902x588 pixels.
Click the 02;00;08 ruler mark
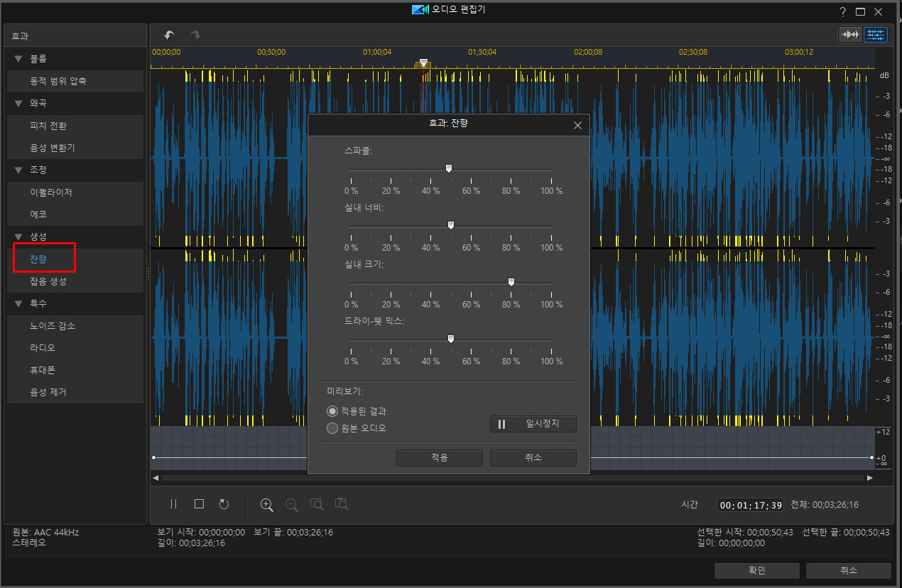pos(588,53)
